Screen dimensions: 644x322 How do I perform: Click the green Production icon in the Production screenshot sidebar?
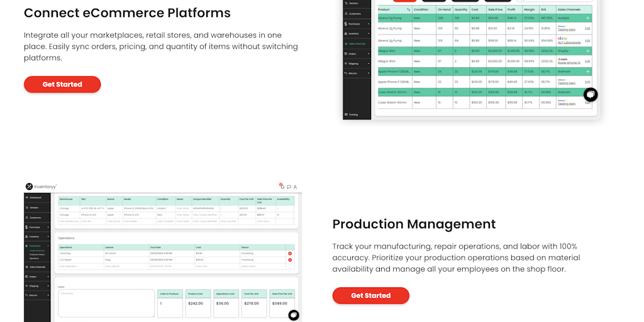click(26, 246)
